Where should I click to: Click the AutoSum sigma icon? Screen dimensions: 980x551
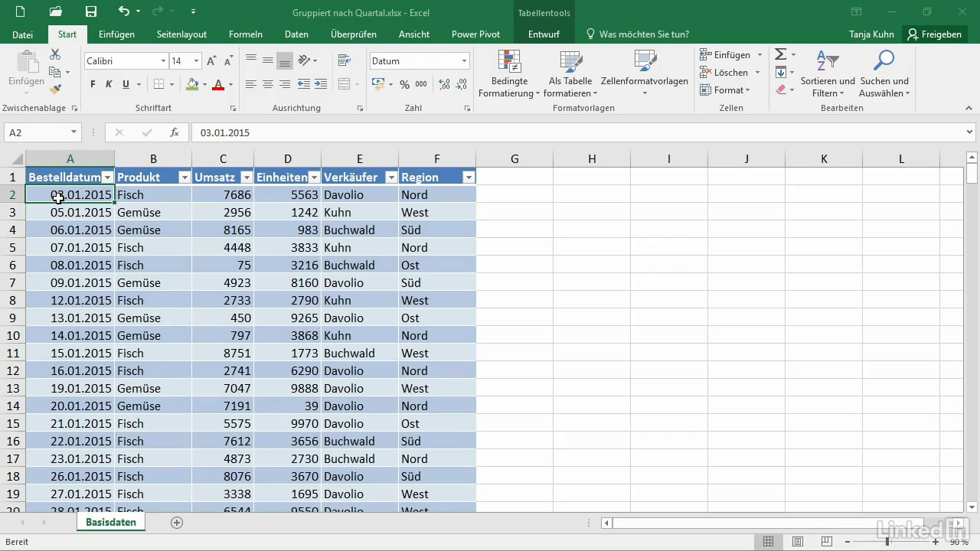[780, 54]
